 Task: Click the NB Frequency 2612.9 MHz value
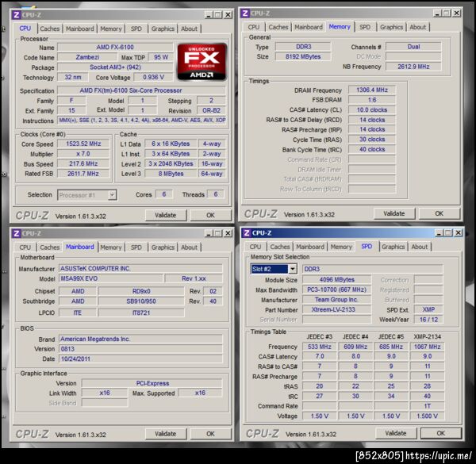pyautogui.click(x=413, y=67)
